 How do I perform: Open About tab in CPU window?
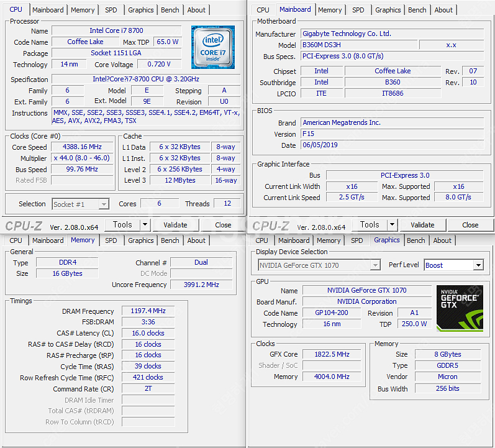pos(196,10)
